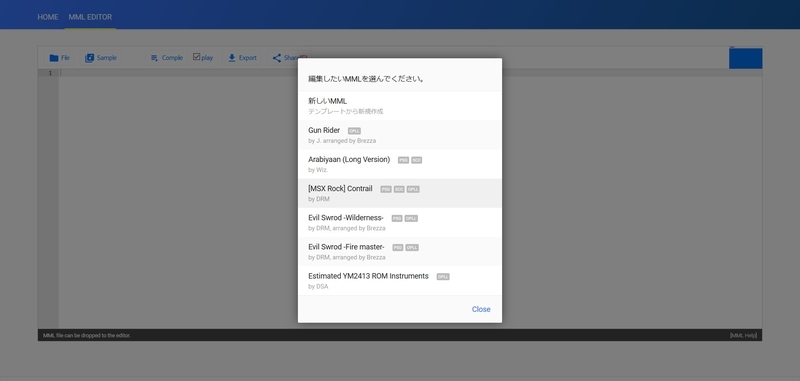This screenshot has width=800, height=381.
Task: Choose the Gun Rider sample
Action: coord(400,135)
